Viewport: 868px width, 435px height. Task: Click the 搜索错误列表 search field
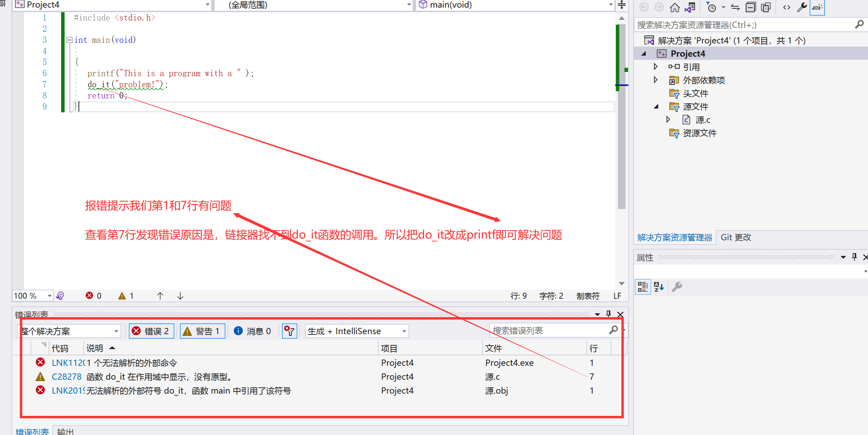(550, 330)
